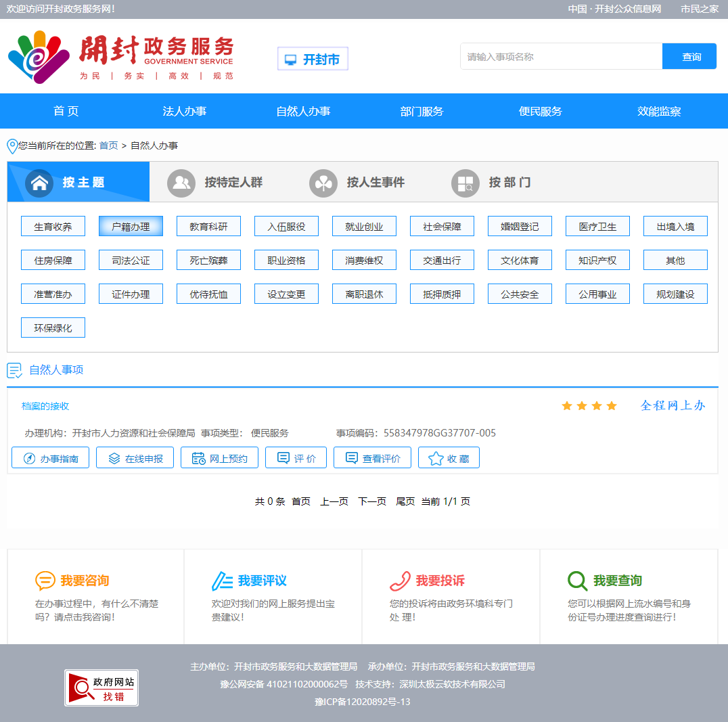Open the 便民服务 navigation menu

pyautogui.click(x=542, y=111)
